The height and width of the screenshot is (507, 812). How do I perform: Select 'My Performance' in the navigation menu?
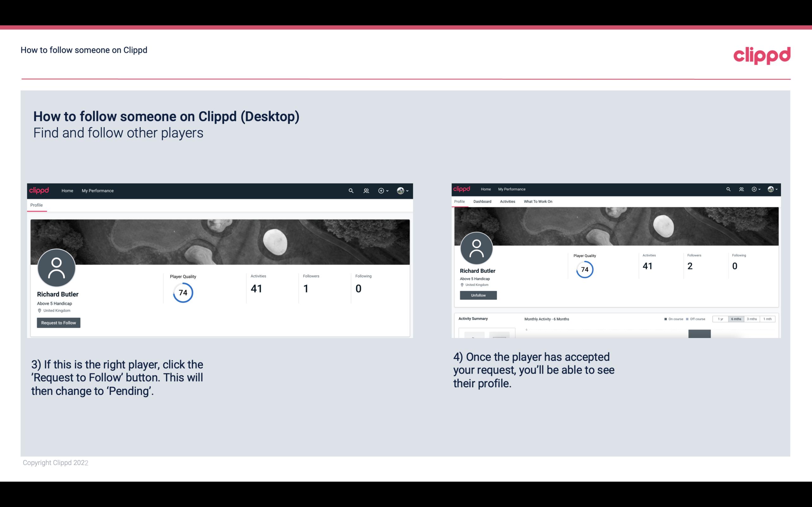[x=98, y=190]
